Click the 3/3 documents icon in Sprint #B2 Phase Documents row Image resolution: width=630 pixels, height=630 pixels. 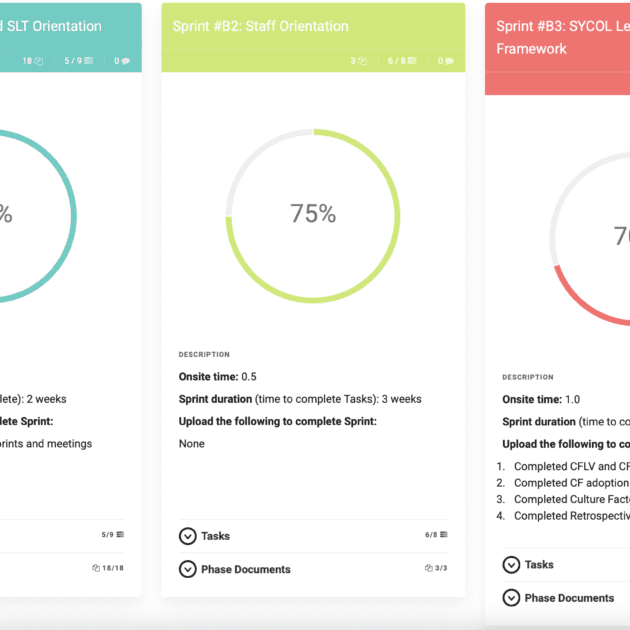point(429,568)
